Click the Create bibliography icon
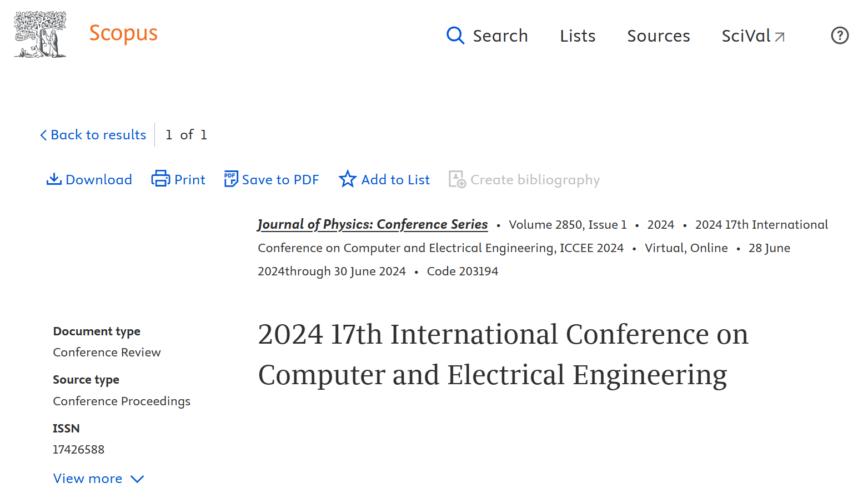868x493 pixels. tap(457, 179)
